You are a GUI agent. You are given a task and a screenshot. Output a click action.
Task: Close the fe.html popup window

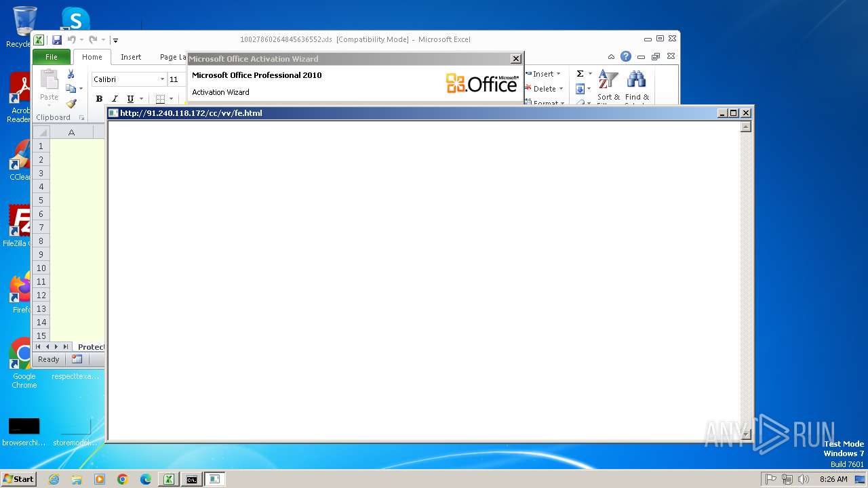[x=746, y=113]
